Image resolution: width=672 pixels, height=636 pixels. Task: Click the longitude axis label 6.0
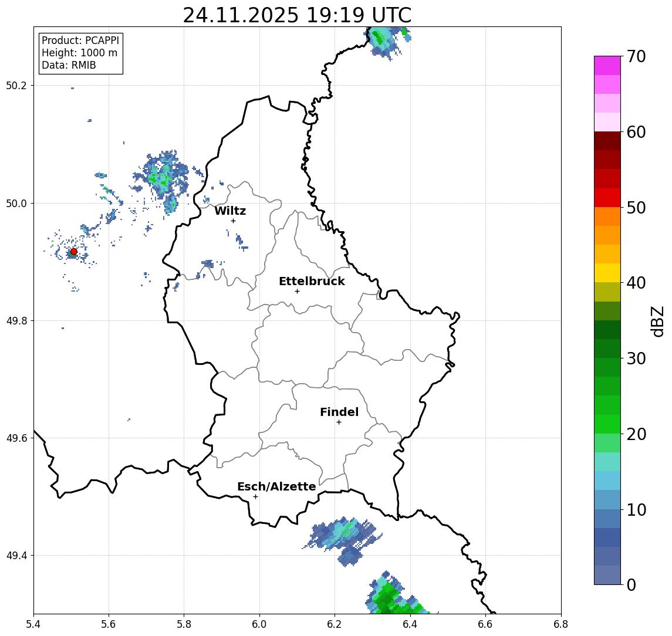tap(260, 624)
